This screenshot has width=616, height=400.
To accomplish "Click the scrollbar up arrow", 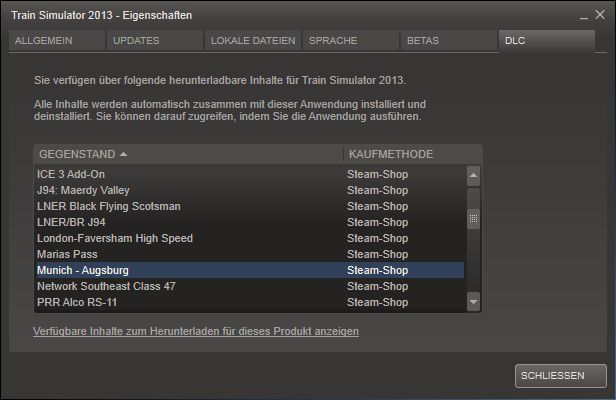I will pyautogui.click(x=473, y=176).
